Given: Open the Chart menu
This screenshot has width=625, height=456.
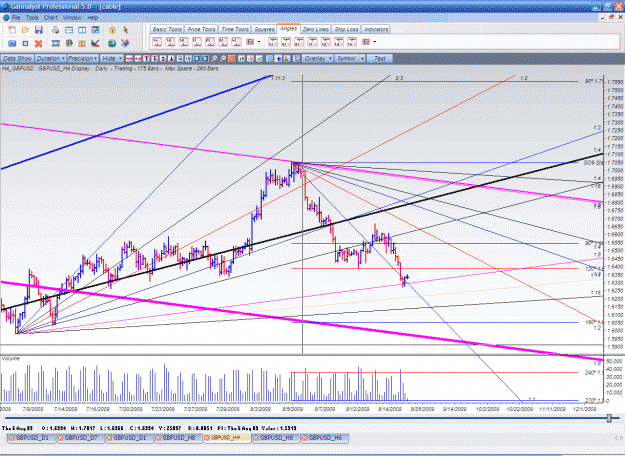Looking at the screenshot, I should click(51, 18).
